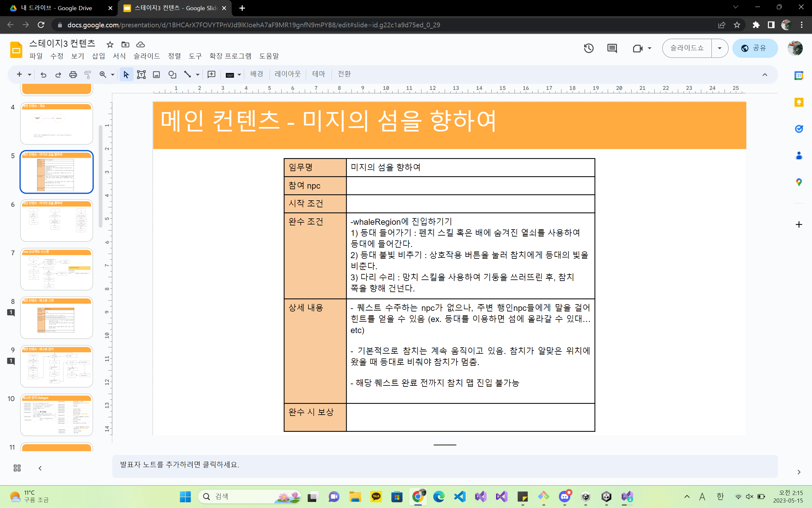Click the speaker notes field
The image size is (812, 508).
coord(445,466)
